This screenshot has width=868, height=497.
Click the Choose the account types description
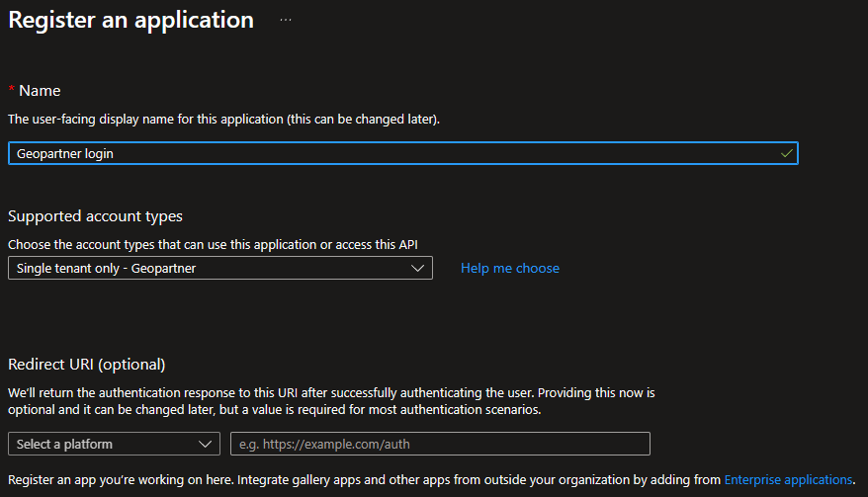coord(214,245)
